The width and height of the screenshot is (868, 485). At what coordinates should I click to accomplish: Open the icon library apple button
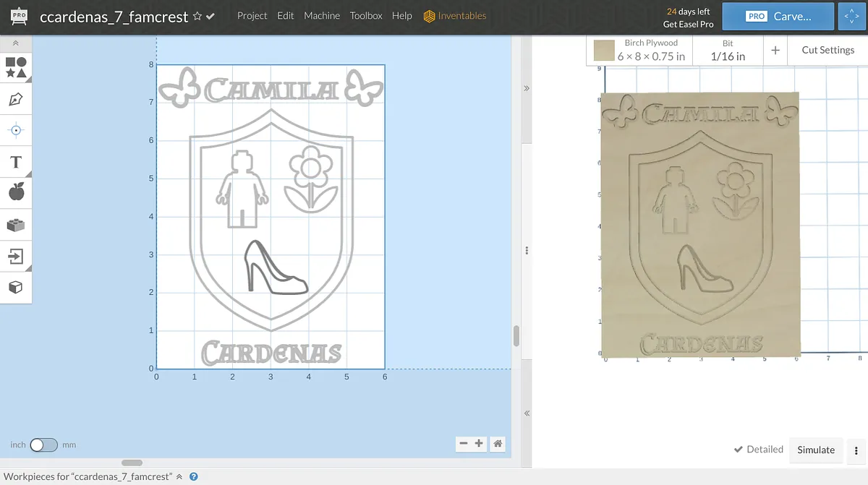coord(16,192)
